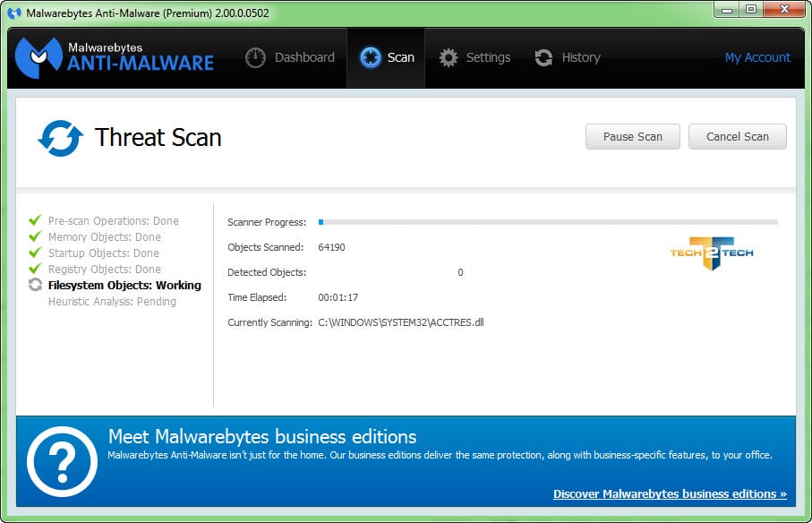
Task: Click the Scanner Progress bar
Action: (549, 222)
